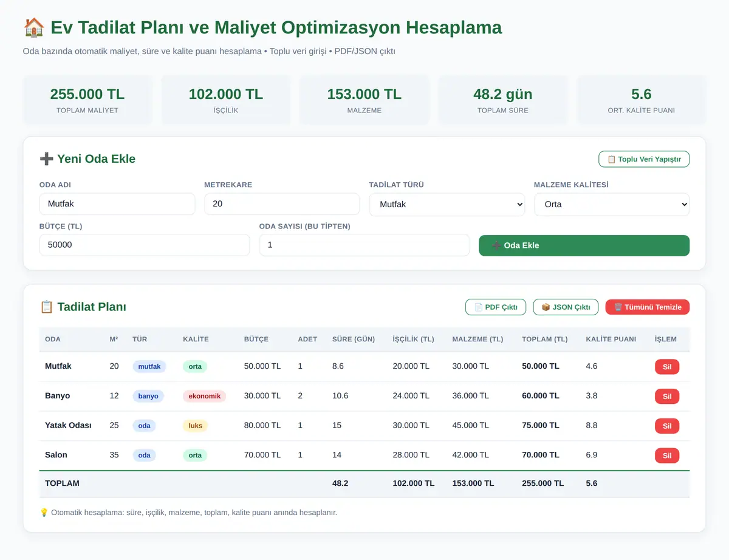Click the TÜR column header
Image resolution: width=729 pixels, height=560 pixels.
(140, 339)
